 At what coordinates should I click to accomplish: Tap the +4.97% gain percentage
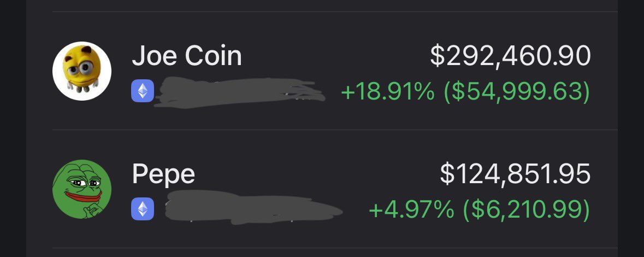[x=411, y=209]
